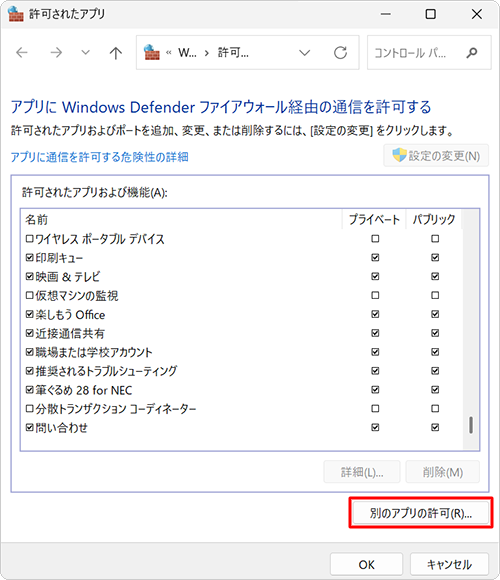The image size is (500, 580).
Task: Click the '許可...' breadcrumb segment
Action: (233, 53)
